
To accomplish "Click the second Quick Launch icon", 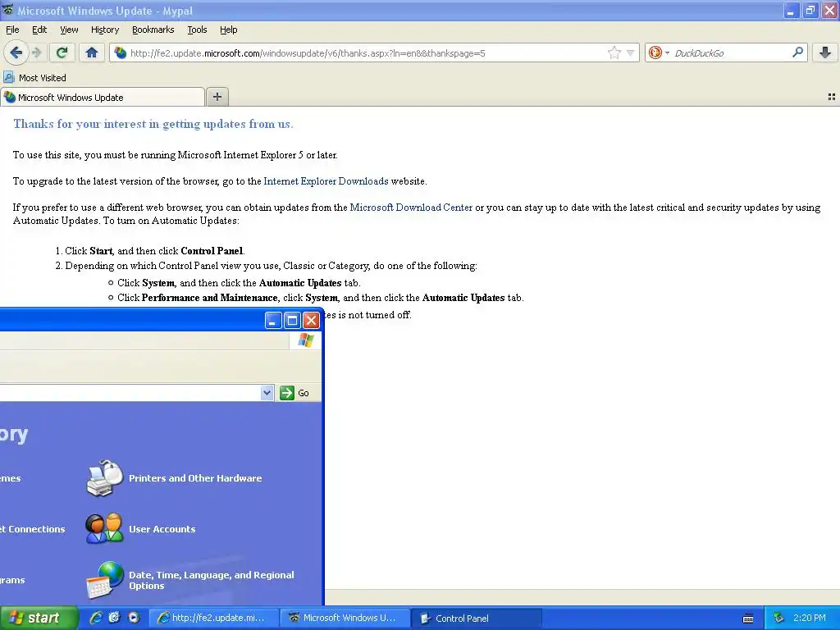I will tap(114, 618).
